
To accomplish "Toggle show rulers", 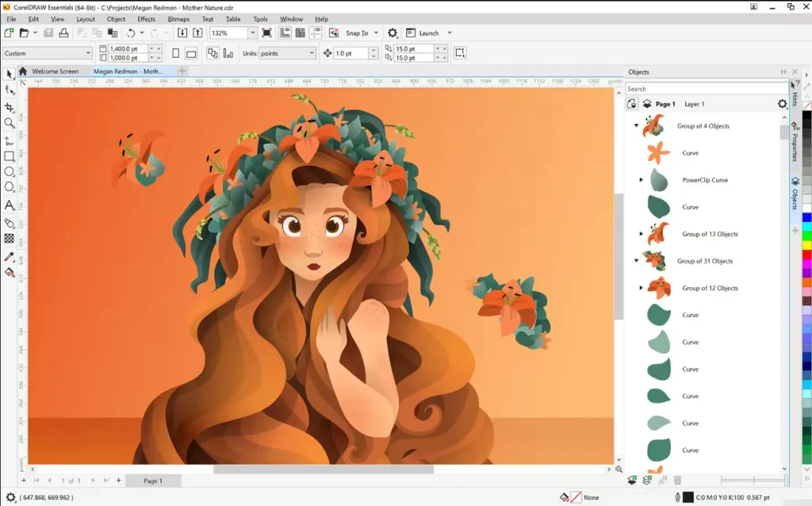I will [x=285, y=33].
